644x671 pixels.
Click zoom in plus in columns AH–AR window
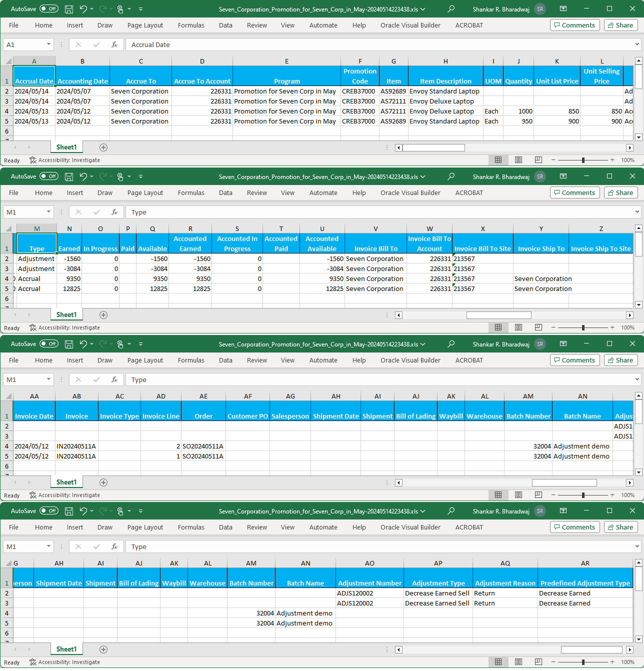pyautogui.click(x=612, y=662)
